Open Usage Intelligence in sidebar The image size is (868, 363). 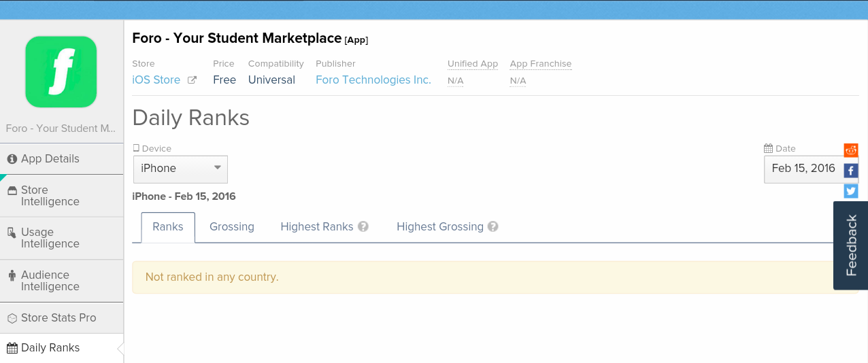(x=50, y=238)
